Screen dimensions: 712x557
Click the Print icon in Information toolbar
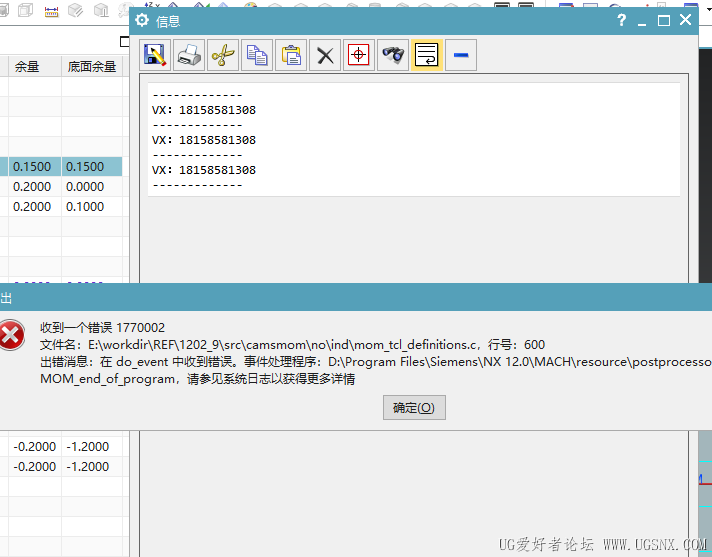click(x=189, y=55)
